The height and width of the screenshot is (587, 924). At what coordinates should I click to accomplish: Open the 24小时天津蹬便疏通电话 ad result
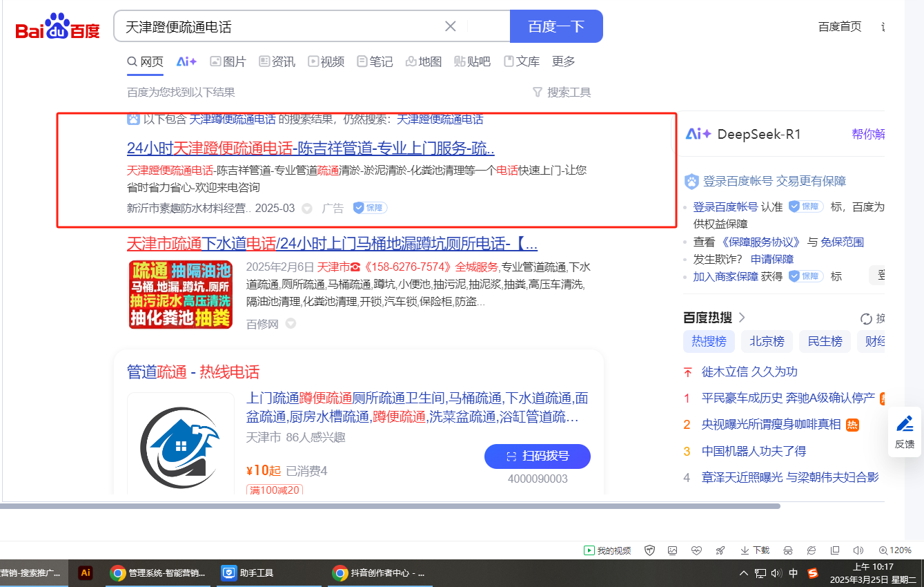click(311, 148)
